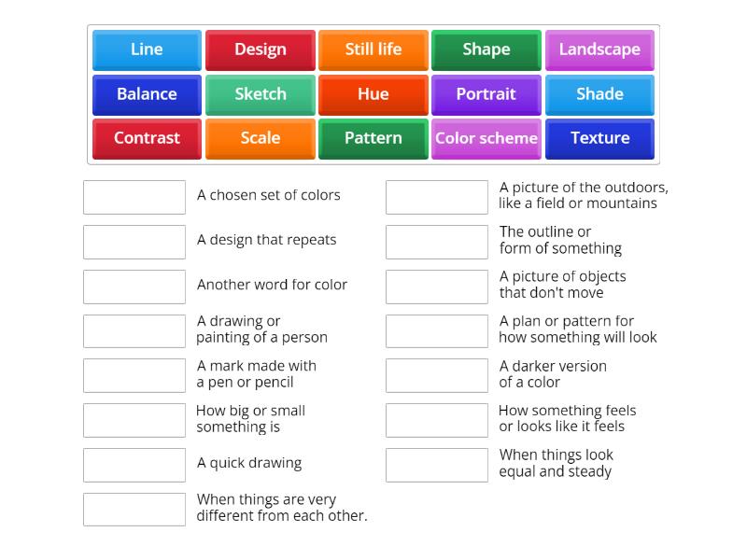Viewport: 747px width, 560px height.
Task: Pick the Landscape word tile
Action: pos(599,50)
